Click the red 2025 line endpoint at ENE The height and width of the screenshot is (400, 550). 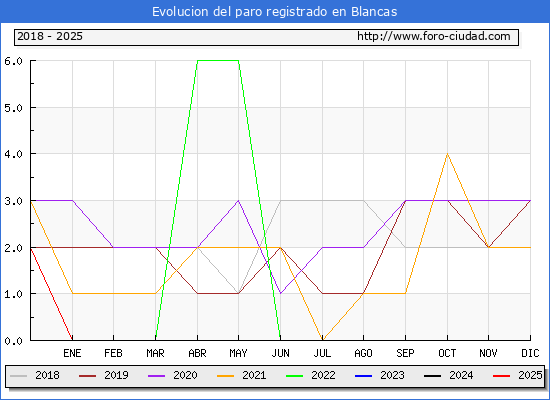[72, 339]
